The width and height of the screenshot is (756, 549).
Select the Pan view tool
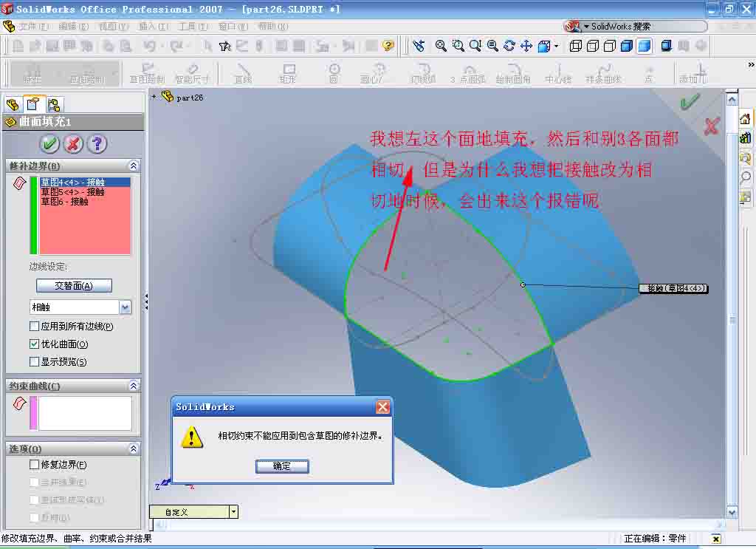point(526,46)
